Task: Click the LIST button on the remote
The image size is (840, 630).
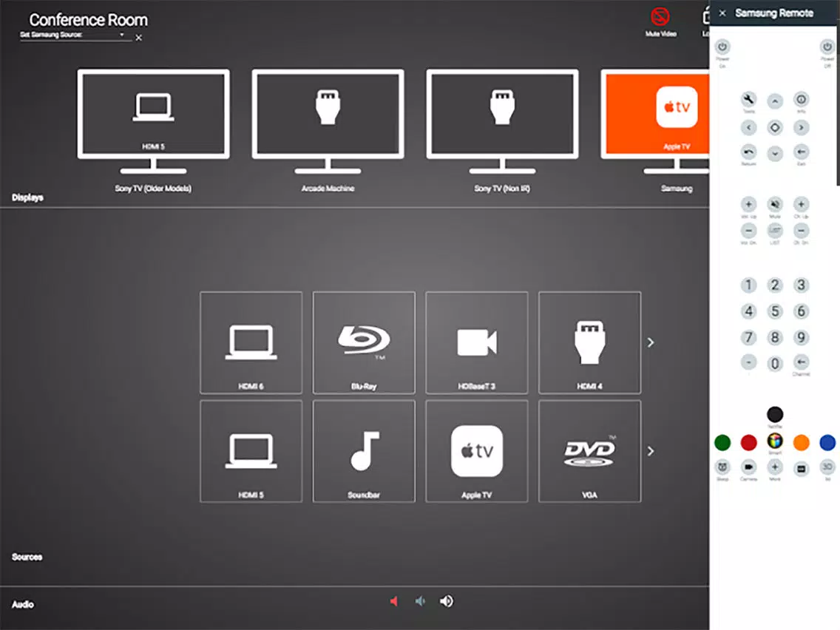Action: [775, 231]
